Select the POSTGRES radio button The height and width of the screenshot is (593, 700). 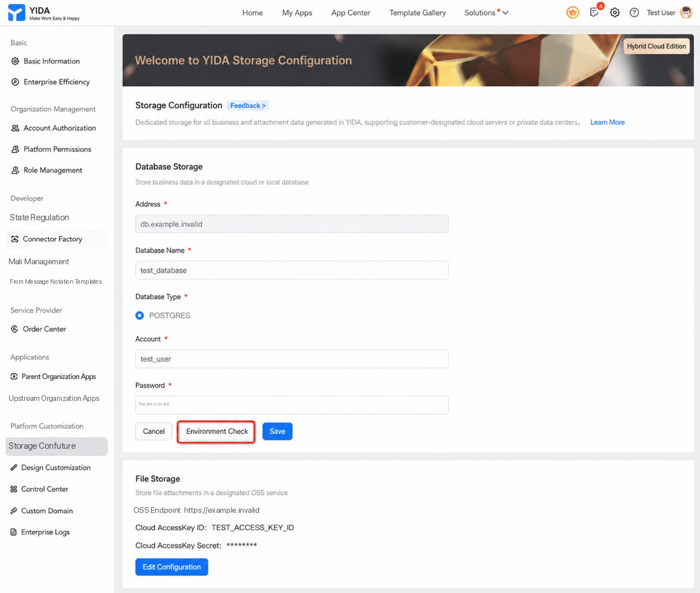coord(140,316)
